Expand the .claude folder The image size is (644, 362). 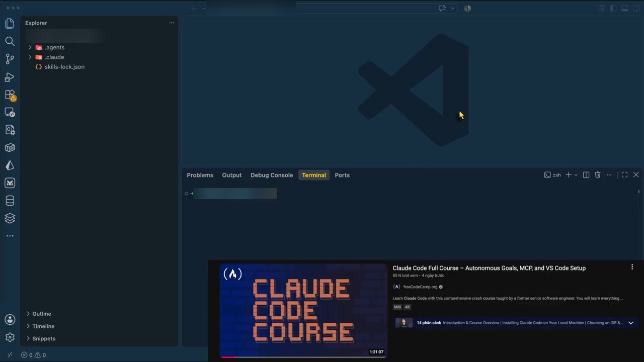tap(54, 57)
